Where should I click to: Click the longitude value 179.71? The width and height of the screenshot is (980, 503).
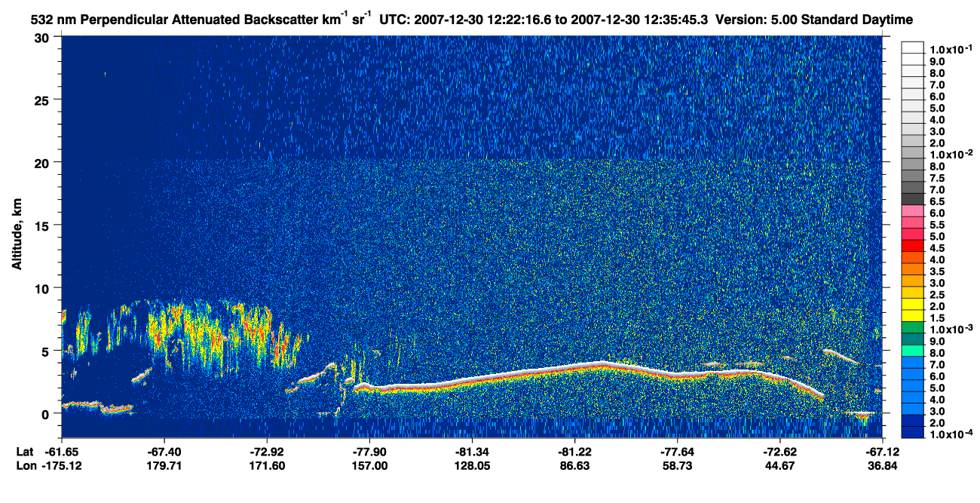[164, 466]
